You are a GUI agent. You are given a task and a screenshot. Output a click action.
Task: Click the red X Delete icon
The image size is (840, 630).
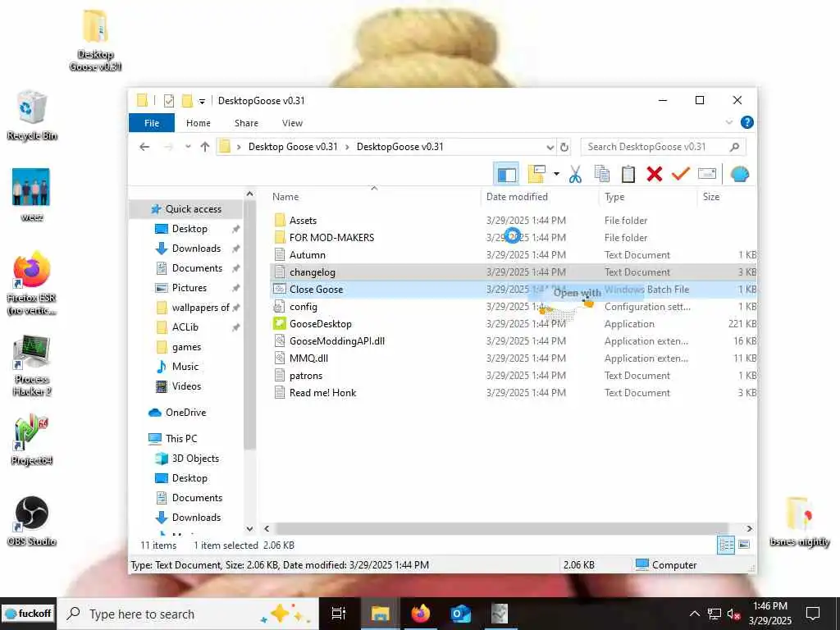pyautogui.click(x=654, y=174)
